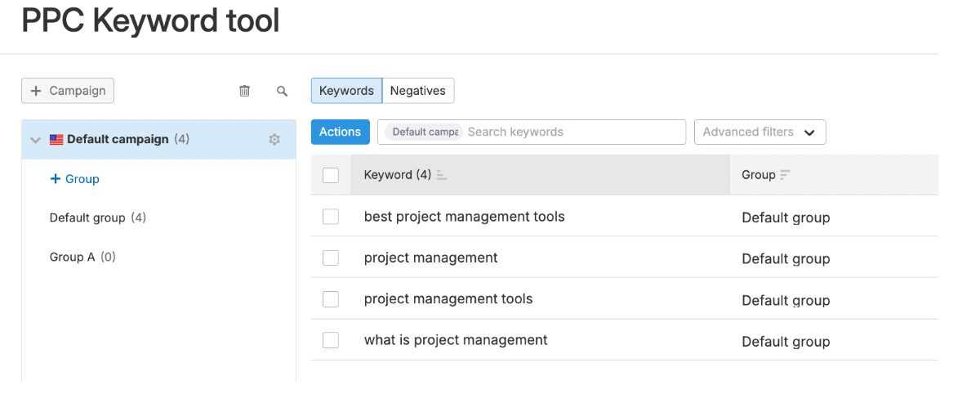
Task: Check the 'best project management tools' row
Action: [331, 217]
